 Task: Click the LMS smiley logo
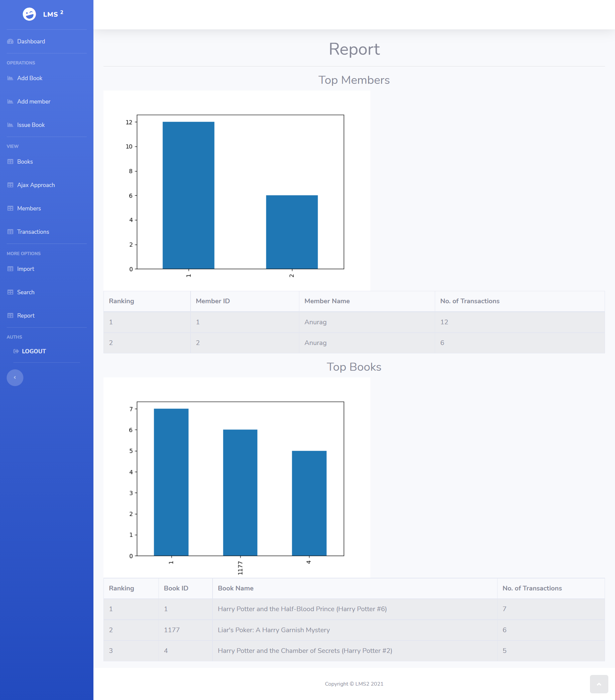click(29, 14)
